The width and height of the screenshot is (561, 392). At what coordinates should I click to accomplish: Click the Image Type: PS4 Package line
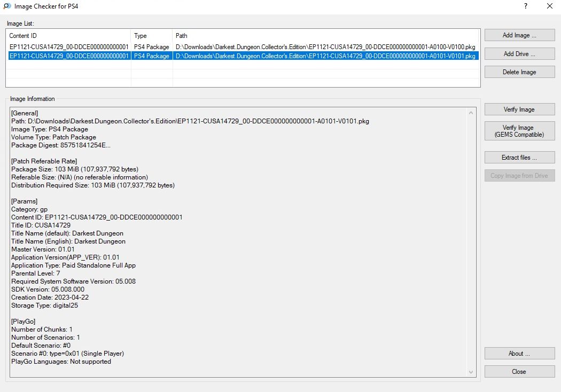point(50,129)
